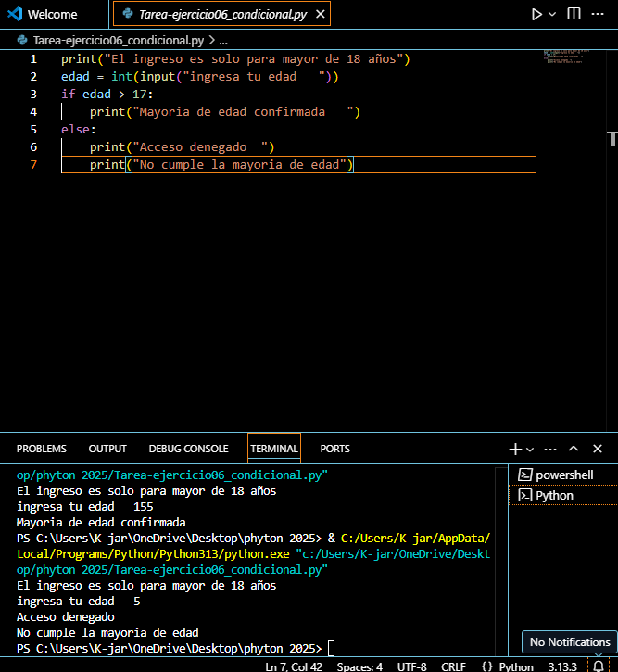
Task: Open the editor more actions menu
Action: [x=598, y=14]
